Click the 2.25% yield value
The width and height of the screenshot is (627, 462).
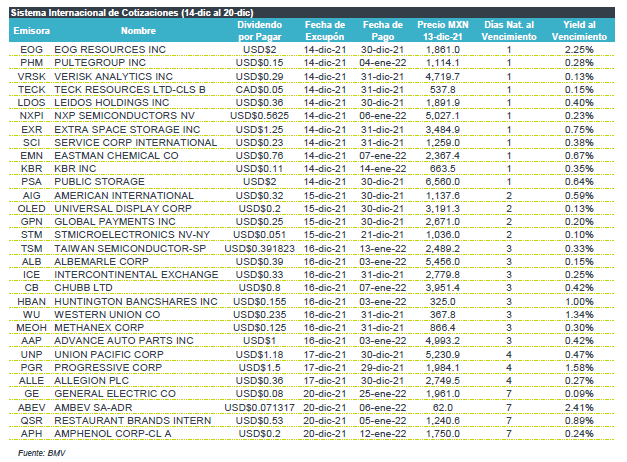[x=579, y=50]
